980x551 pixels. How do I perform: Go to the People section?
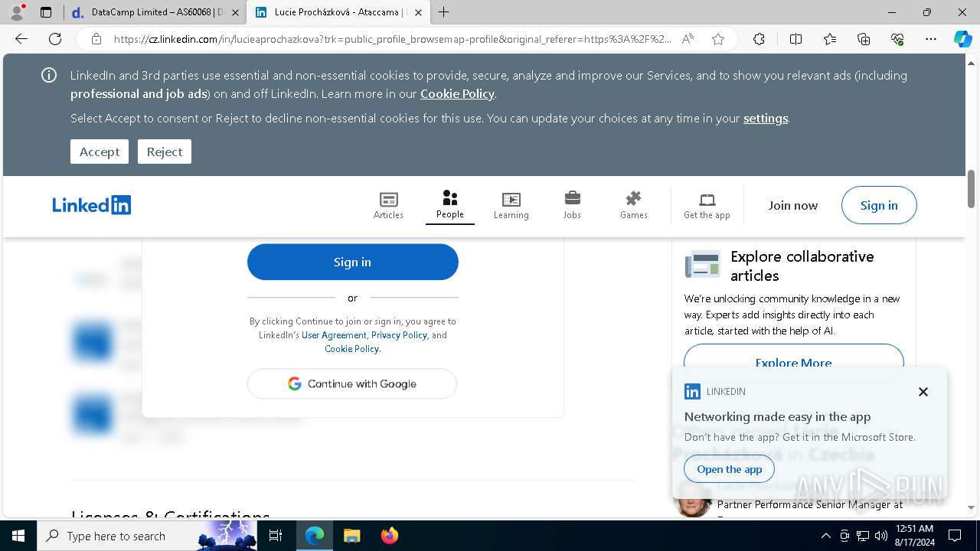coord(450,205)
